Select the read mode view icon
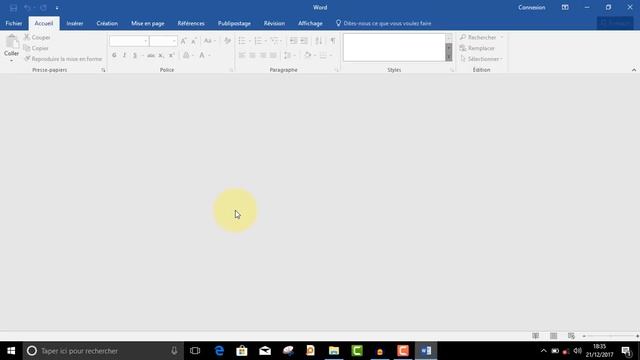Screen dimensions: 640x360 pyautogui.click(x=536, y=336)
